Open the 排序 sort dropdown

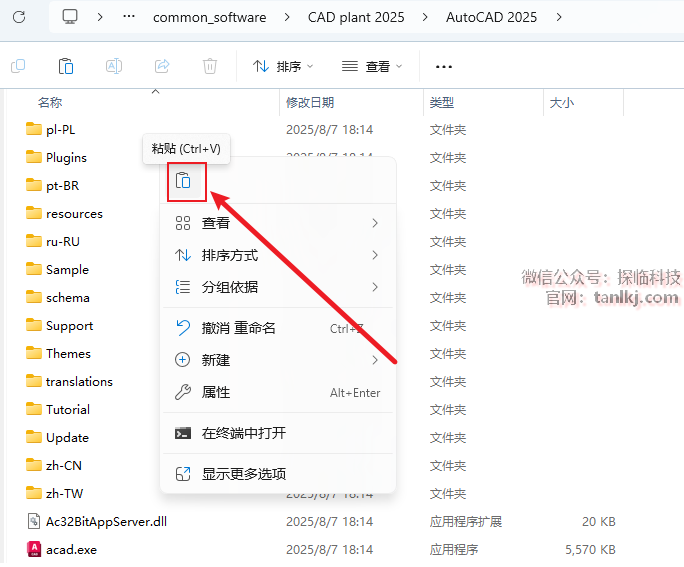click(283, 67)
